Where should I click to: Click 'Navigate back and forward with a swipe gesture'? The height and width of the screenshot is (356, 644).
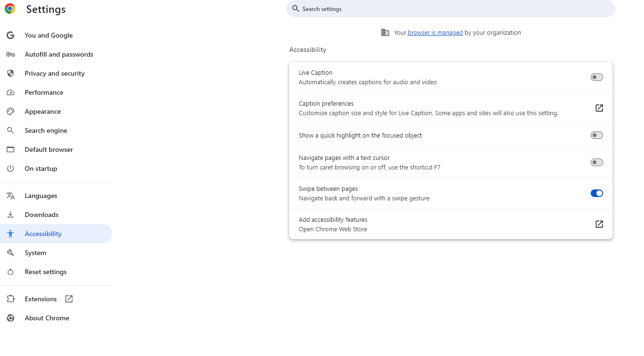[x=364, y=198]
